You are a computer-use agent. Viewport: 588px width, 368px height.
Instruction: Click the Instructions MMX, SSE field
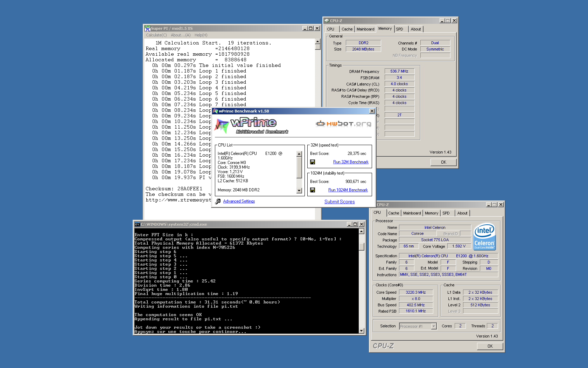click(448, 274)
